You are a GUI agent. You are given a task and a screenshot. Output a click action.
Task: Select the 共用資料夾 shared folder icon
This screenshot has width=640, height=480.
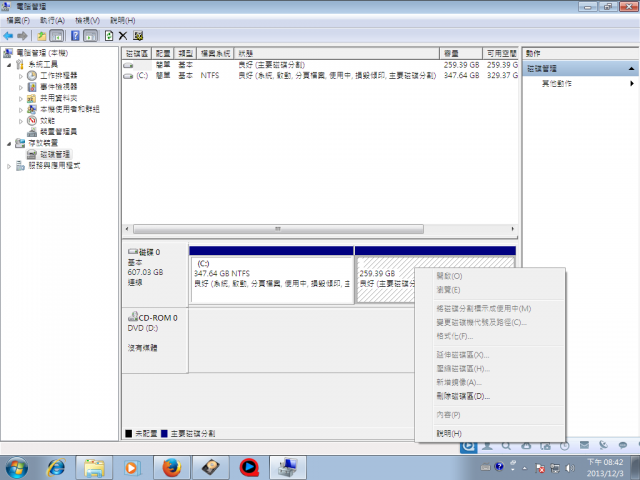pyautogui.click(x=31, y=98)
